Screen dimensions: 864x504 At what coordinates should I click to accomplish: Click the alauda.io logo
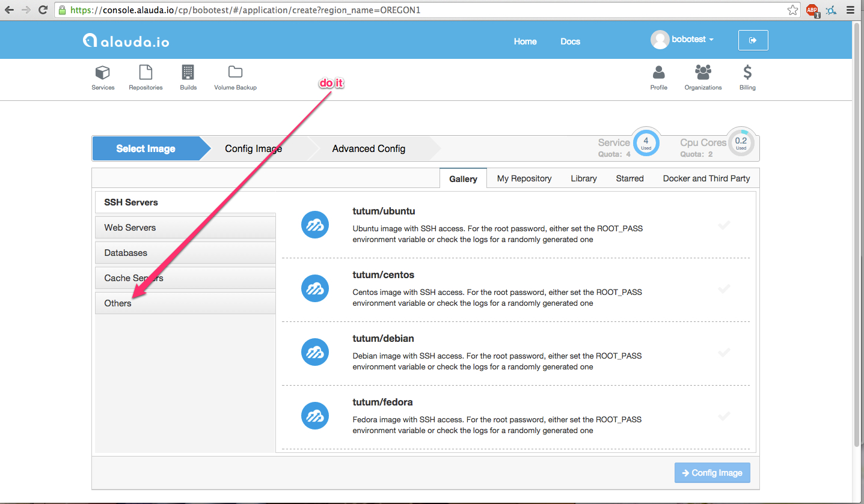coord(126,41)
